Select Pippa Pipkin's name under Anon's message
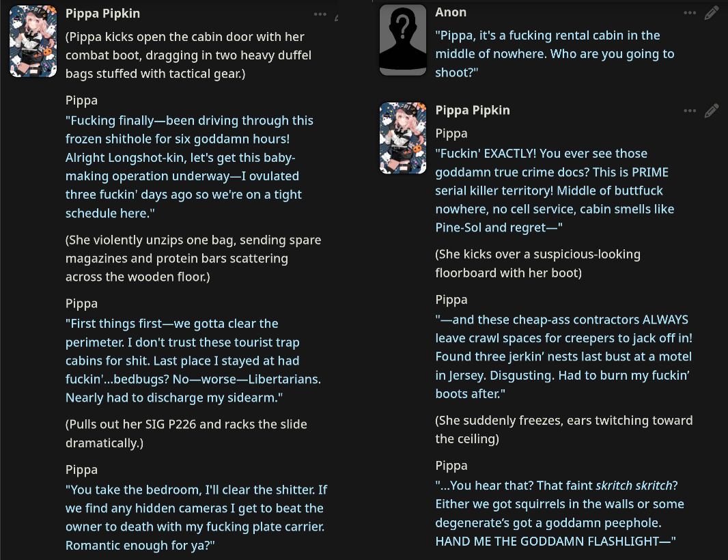This screenshot has height=560, width=728. [x=473, y=110]
